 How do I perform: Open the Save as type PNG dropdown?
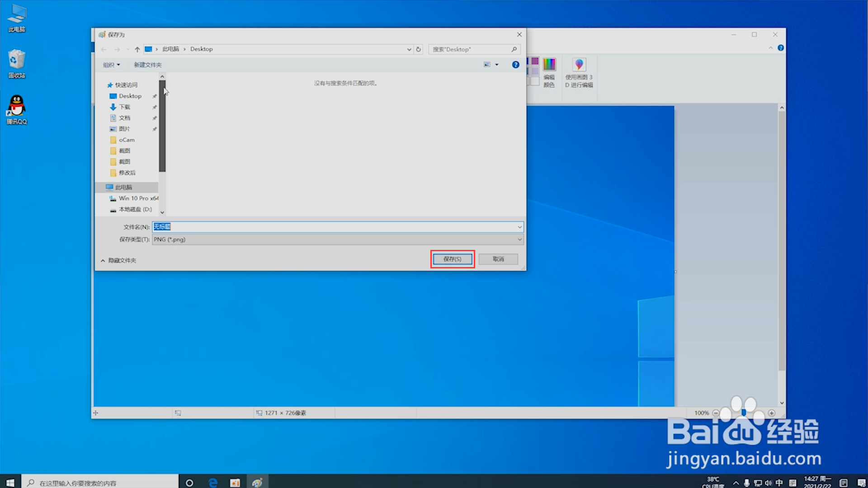pyautogui.click(x=337, y=239)
